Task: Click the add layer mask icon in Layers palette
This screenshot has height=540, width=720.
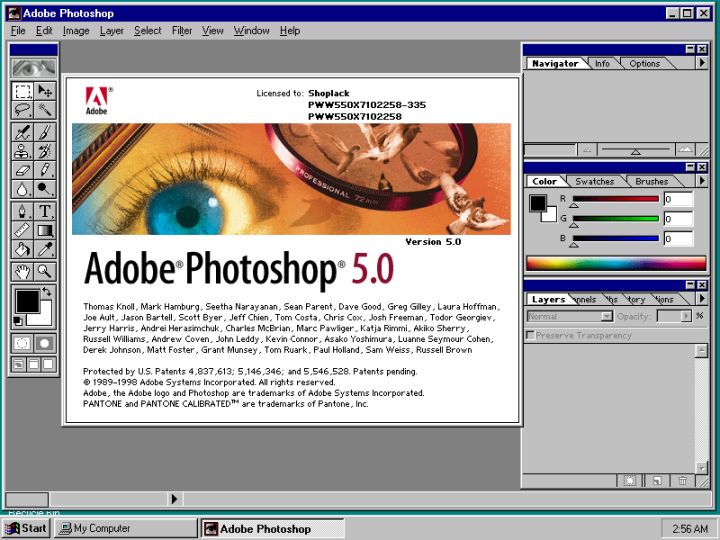Action: [630, 481]
